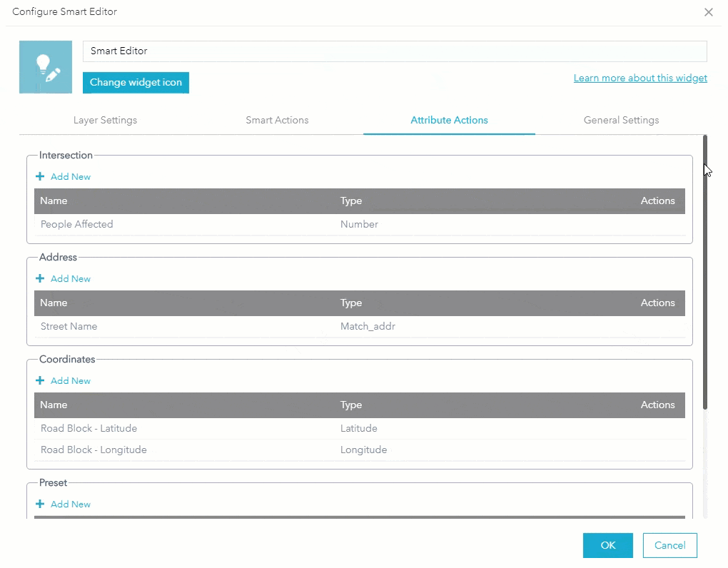Confirm settings with the OK button
Viewport: 728px width, 568px height.
point(607,544)
